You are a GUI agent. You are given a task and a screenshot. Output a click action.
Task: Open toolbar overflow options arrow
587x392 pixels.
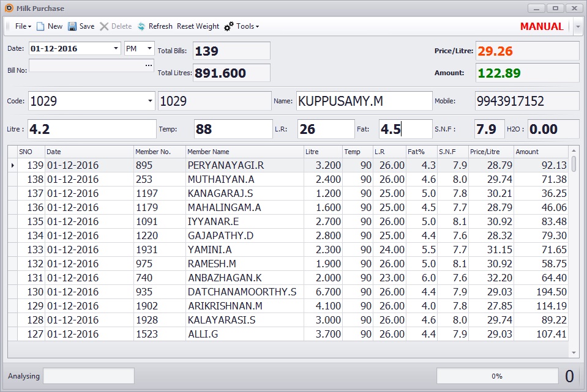click(x=578, y=26)
